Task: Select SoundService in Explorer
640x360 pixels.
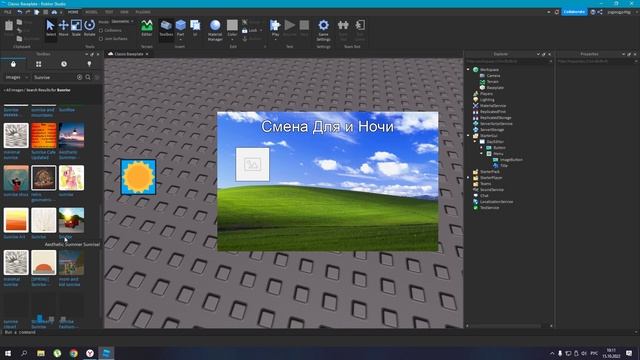Action: pyautogui.click(x=491, y=190)
